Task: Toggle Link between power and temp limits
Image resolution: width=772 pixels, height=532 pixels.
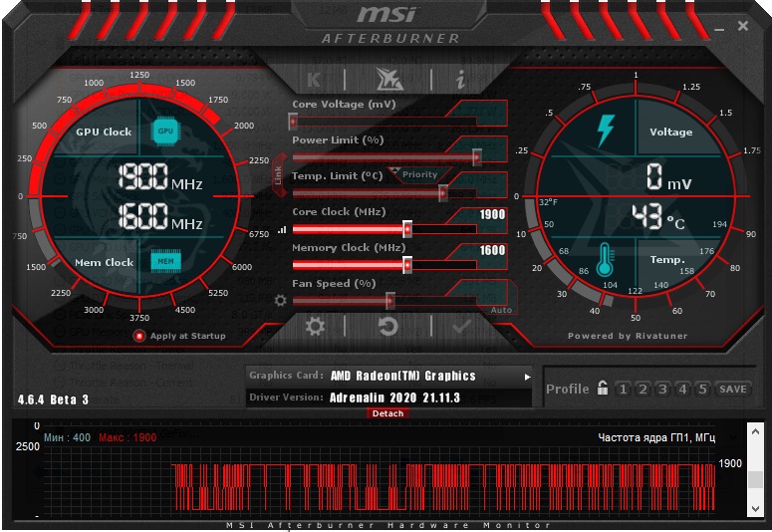Action: [x=279, y=175]
